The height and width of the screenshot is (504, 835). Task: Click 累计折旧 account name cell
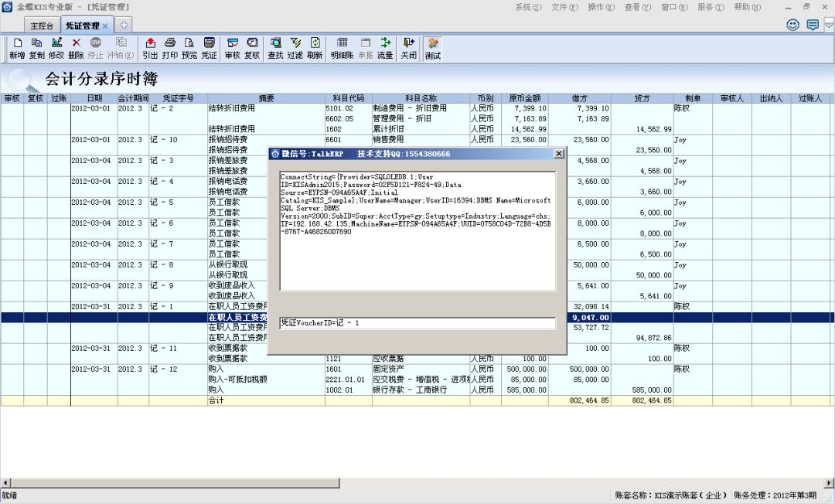pos(421,129)
